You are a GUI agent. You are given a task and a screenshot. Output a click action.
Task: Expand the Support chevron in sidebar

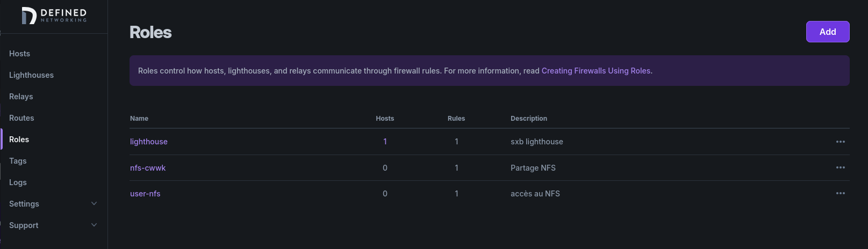coord(94,225)
